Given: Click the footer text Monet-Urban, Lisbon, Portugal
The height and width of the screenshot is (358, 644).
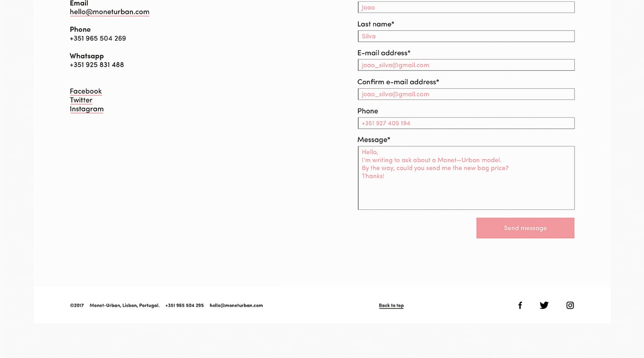Looking at the screenshot, I should click(124, 305).
